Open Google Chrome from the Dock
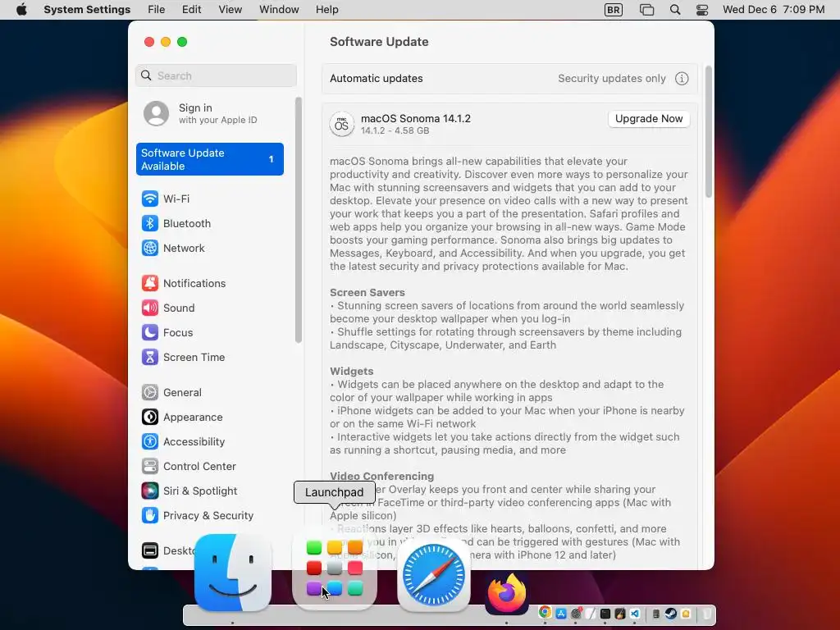Image resolution: width=840 pixels, height=630 pixels. (545, 613)
